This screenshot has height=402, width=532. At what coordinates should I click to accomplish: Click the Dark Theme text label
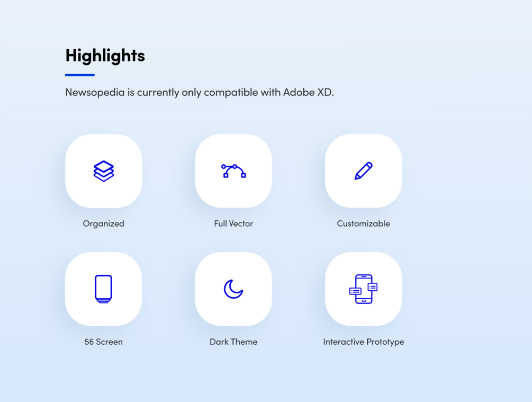pos(233,342)
